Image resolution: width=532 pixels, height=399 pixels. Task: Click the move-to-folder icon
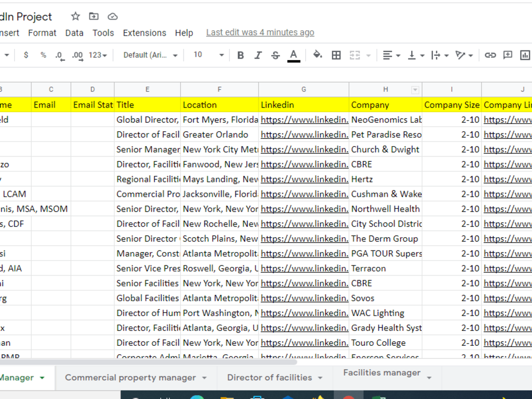coord(94,16)
